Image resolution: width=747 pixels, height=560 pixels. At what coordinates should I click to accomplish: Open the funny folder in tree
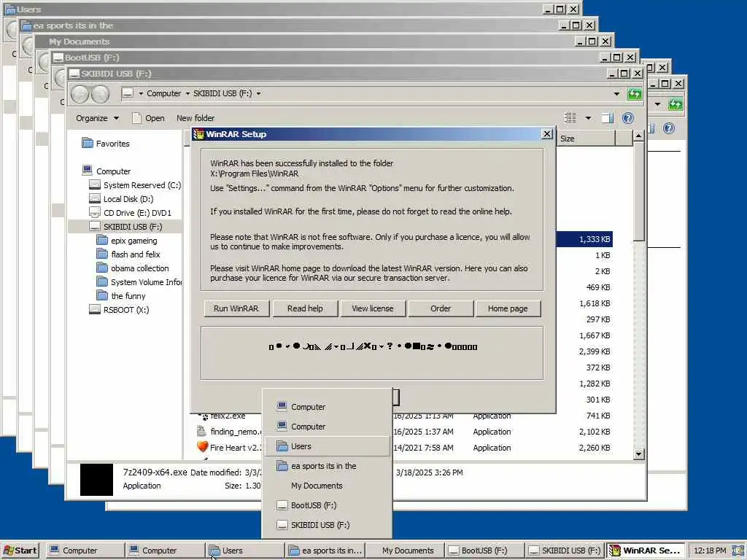[121, 296]
